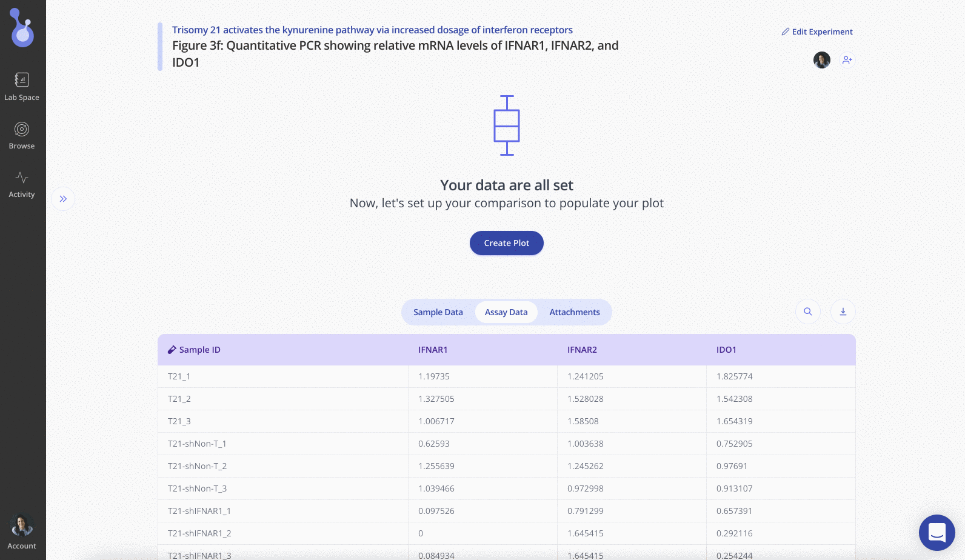Viewport: 965px width, 560px height.
Task: Add a collaborator with person-plus icon
Action: (x=847, y=60)
